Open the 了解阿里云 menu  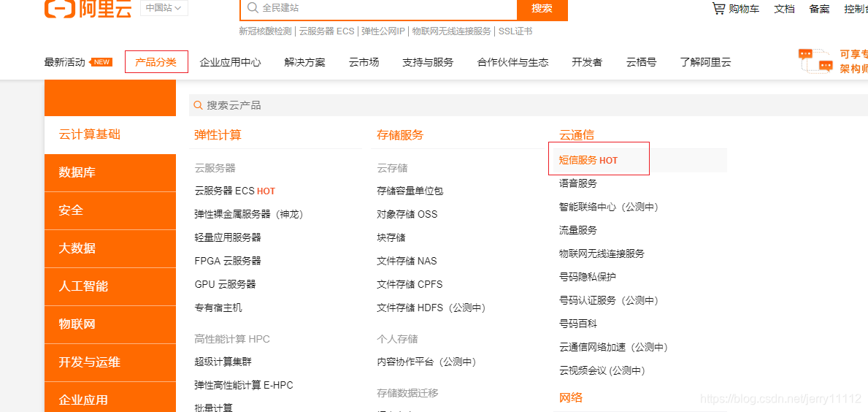click(x=706, y=62)
